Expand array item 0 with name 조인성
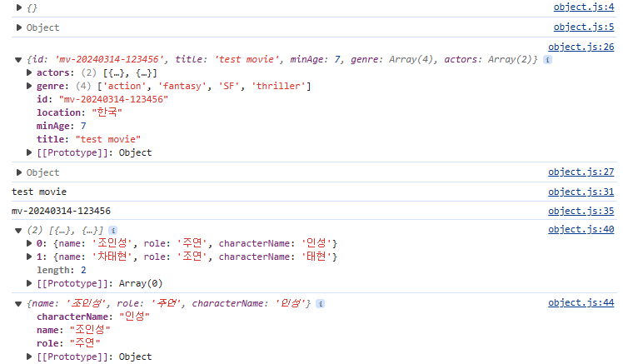The width and height of the screenshot is (623, 364). point(29,243)
